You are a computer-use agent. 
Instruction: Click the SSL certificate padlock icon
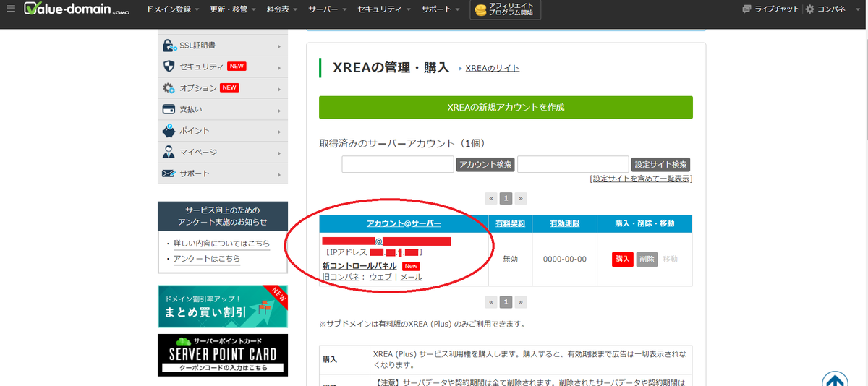pyautogui.click(x=169, y=46)
